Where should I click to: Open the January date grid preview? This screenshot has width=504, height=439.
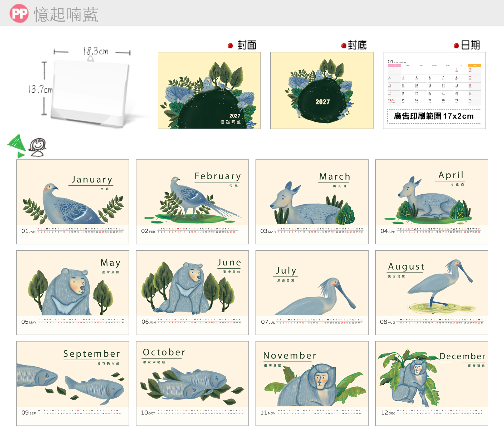pos(434,91)
